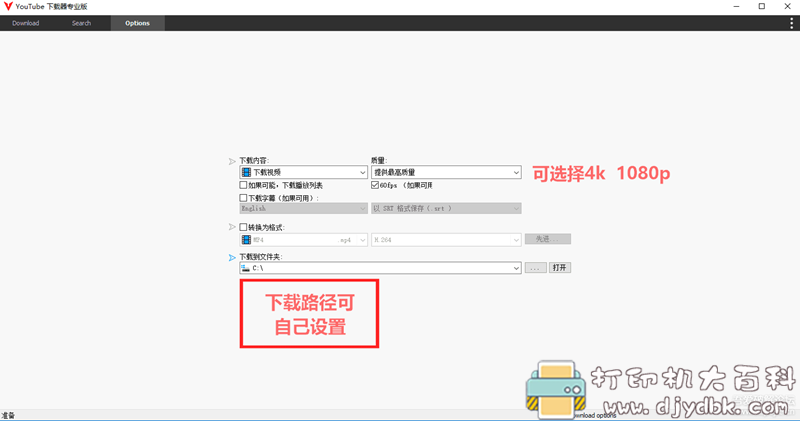800x421 pixels.
Task: Click the 质量: label
Action: tap(379, 160)
